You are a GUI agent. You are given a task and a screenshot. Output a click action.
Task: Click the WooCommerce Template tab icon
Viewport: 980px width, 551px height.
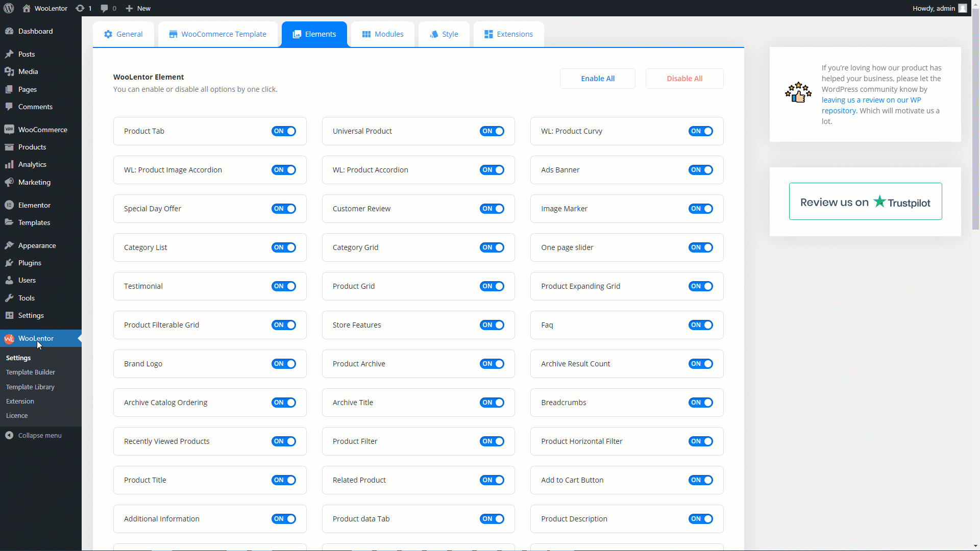click(x=173, y=34)
